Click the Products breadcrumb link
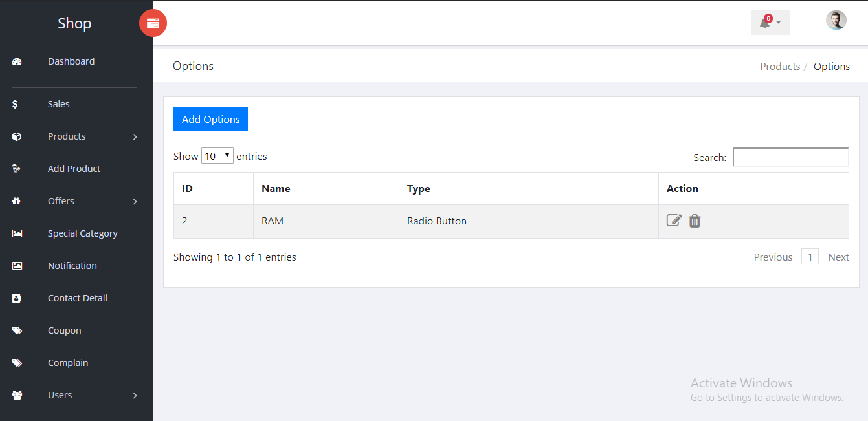 click(x=780, y=67)
